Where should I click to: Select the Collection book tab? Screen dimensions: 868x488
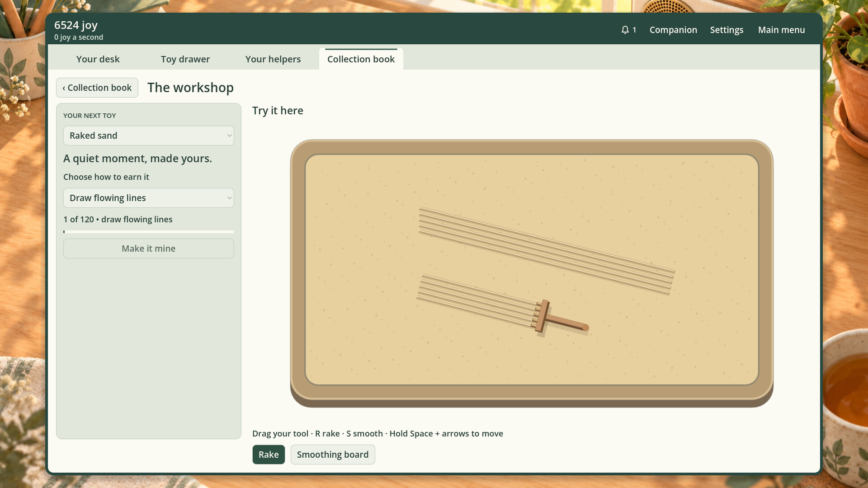pos(361,59)
